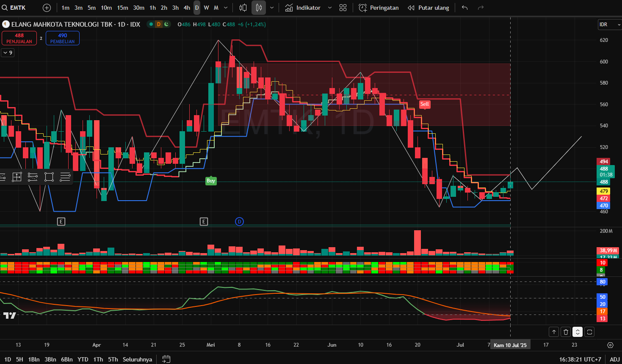Click the +6 (+1,24%) change value
Image resolution: width=622 pixels, height=364 pixels.
[252, 24]
